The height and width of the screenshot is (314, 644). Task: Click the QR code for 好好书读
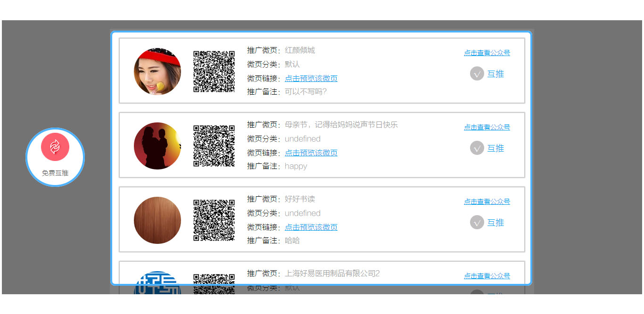[x=214, y=220]
